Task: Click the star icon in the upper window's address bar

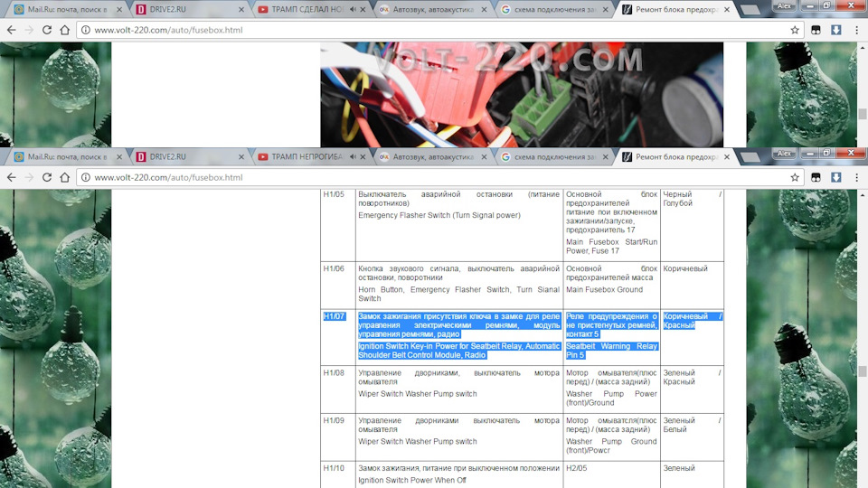Action: 795,30
